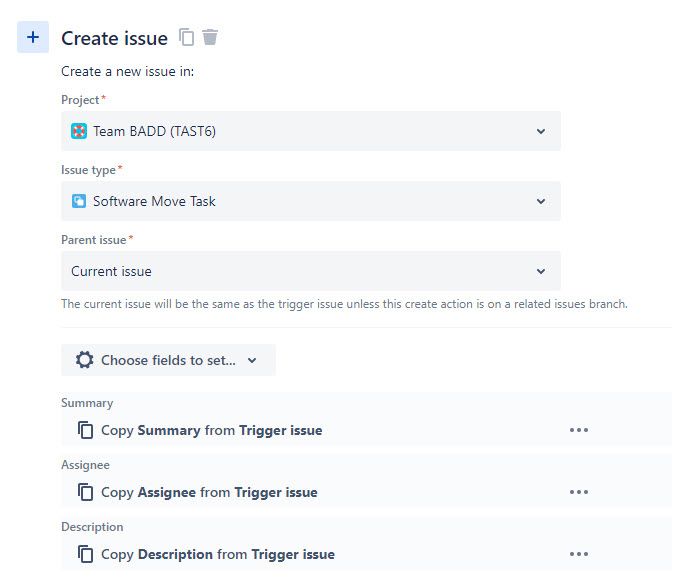Click the blue plus Create issue icon
This screenshot has height=588, width=686.
33,37
